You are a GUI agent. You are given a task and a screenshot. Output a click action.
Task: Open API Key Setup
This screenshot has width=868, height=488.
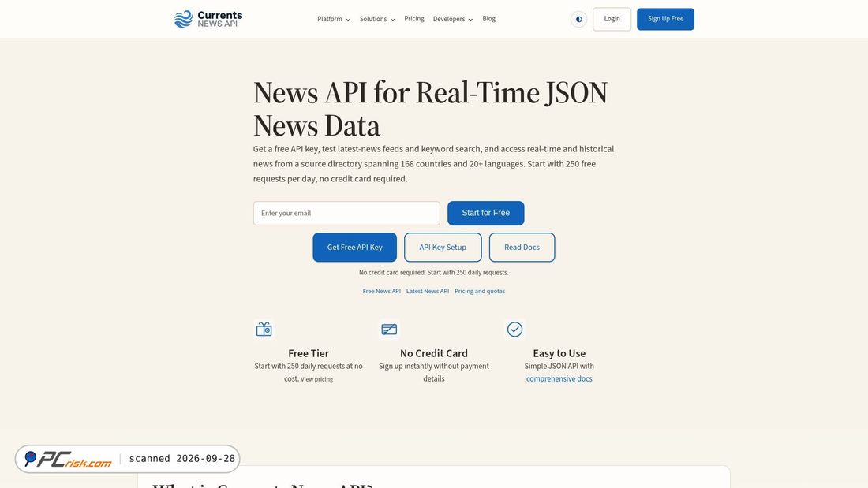point(443,248)
